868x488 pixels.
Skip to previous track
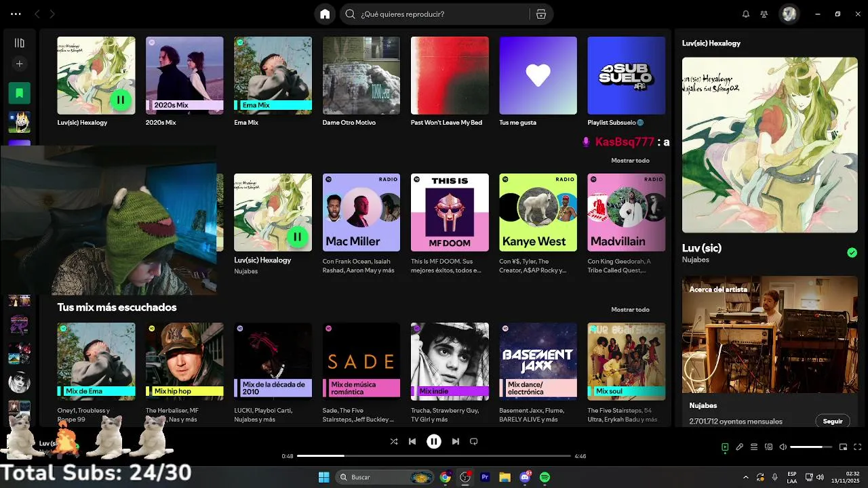click(x=412, y=441)
